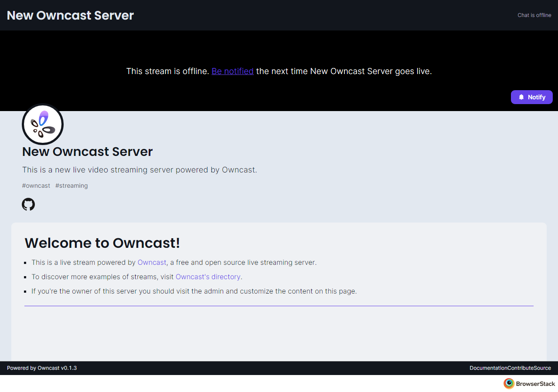Follow the 'Be notified' link

coord(232,71)
